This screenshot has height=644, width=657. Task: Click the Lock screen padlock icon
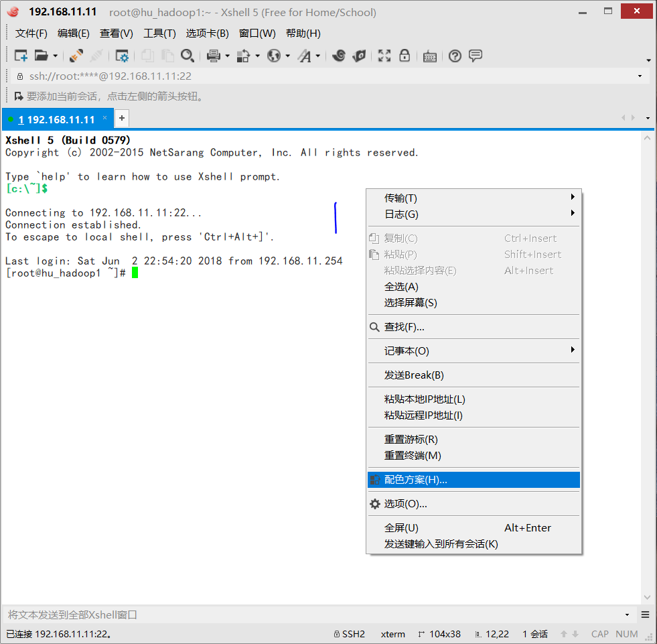[x=405, y=56]
